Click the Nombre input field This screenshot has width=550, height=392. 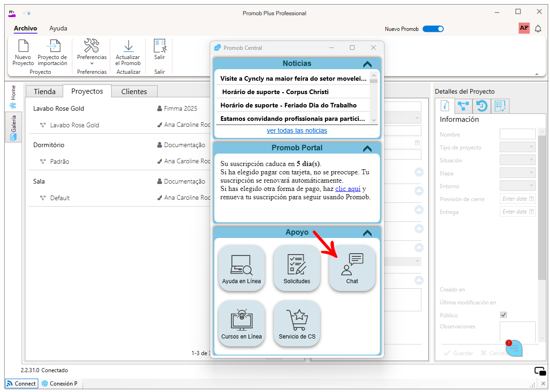[x=517, y=134]
